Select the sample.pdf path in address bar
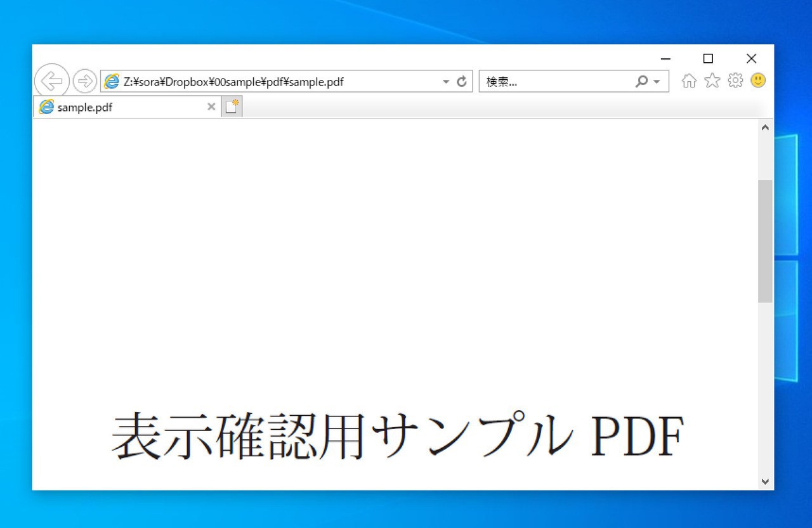The image size is (812, 528). coord(233,82)
